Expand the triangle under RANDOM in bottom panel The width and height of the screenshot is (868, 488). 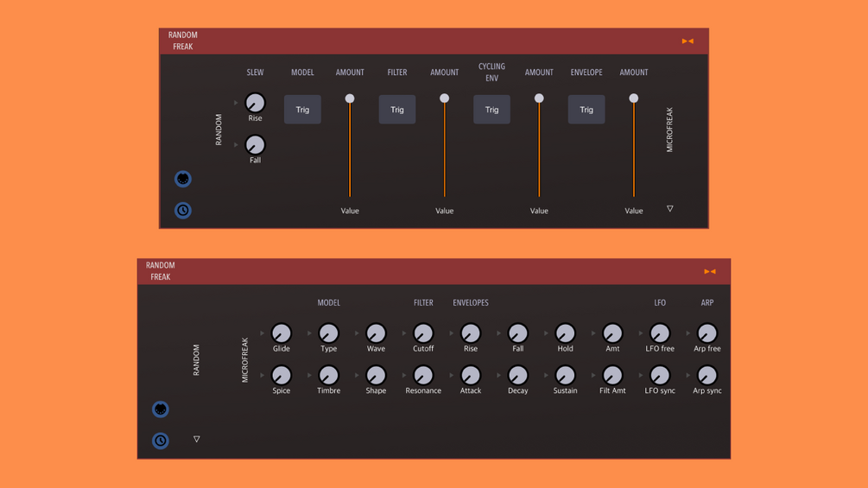pos(197,439)
